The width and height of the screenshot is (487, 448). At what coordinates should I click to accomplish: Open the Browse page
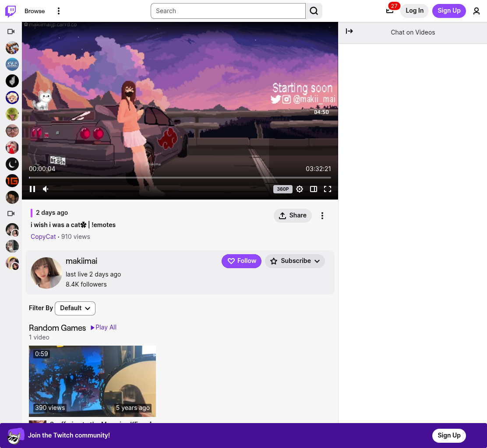(35, 11)
